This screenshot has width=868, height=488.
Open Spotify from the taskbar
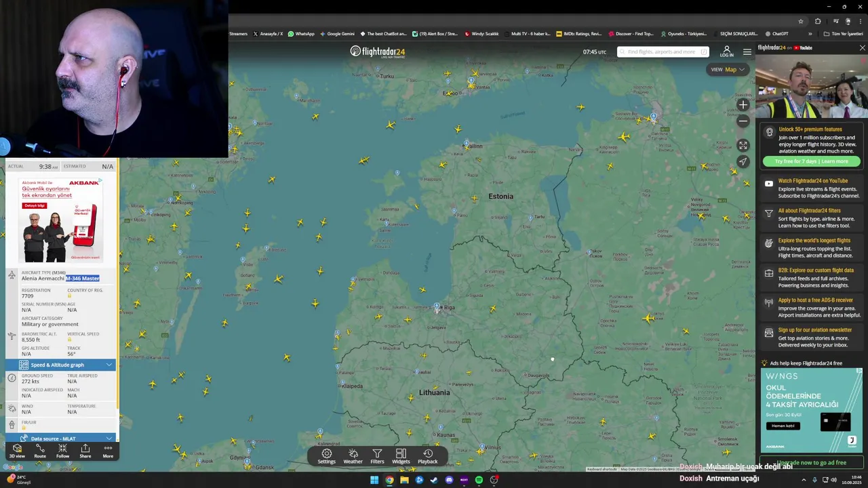pyautogui.click(x=479, y=480)
